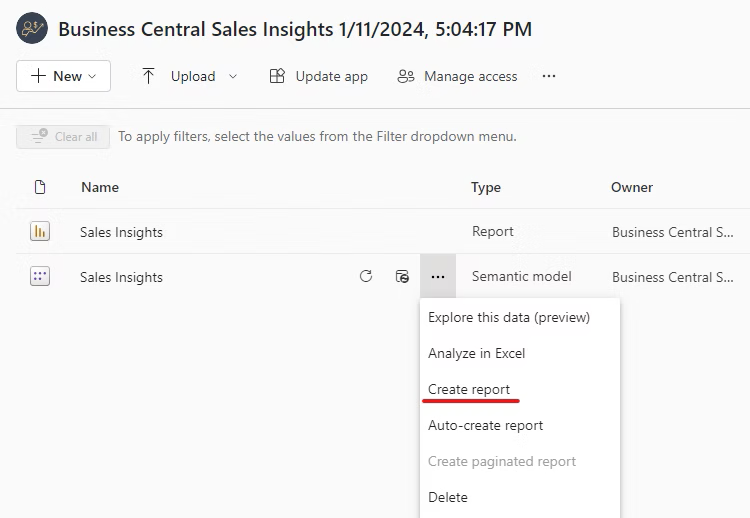Image resolution: width=750 pixels, height=518 pixels.
Task: Sort by the Name column header
Action: coord(100,187)
